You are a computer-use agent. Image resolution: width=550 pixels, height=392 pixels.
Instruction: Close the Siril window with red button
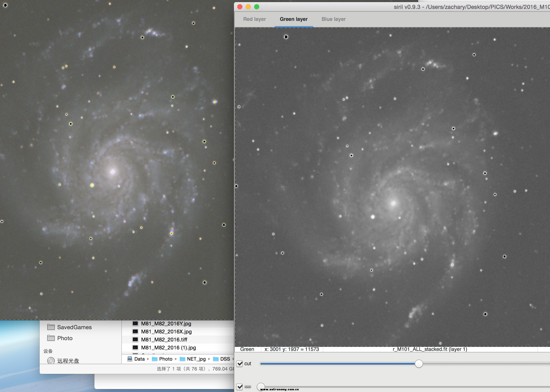pos(240,7)
